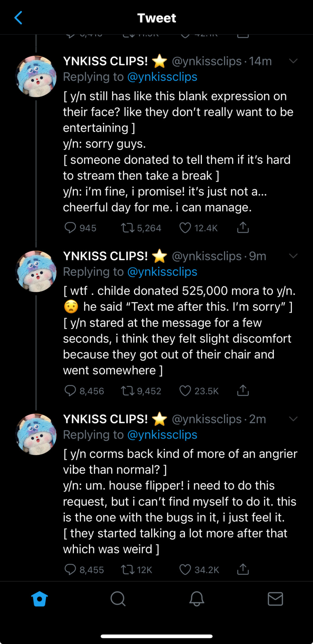Reply to the 14m tweet with 945 comments
This screenshot has height=644, width=313.
point(70,228)
